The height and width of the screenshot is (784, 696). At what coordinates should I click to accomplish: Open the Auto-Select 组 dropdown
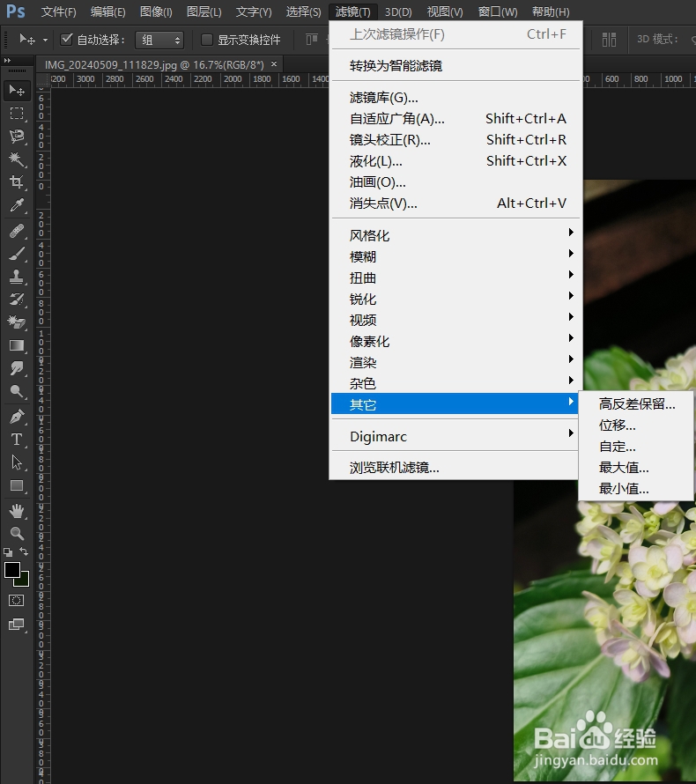click(159, 40)
